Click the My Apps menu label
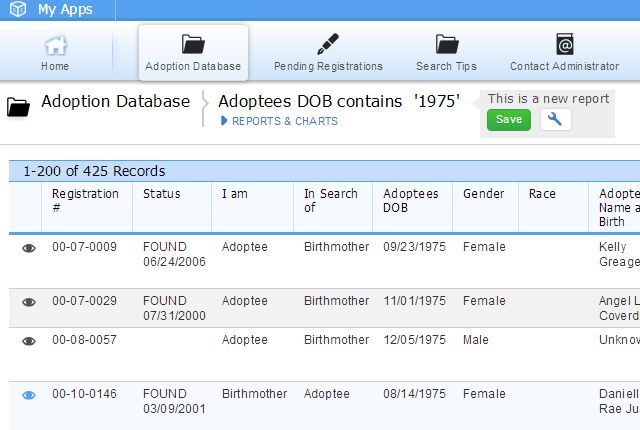Viewport: 640px width, 430px height. click(65, 10)
